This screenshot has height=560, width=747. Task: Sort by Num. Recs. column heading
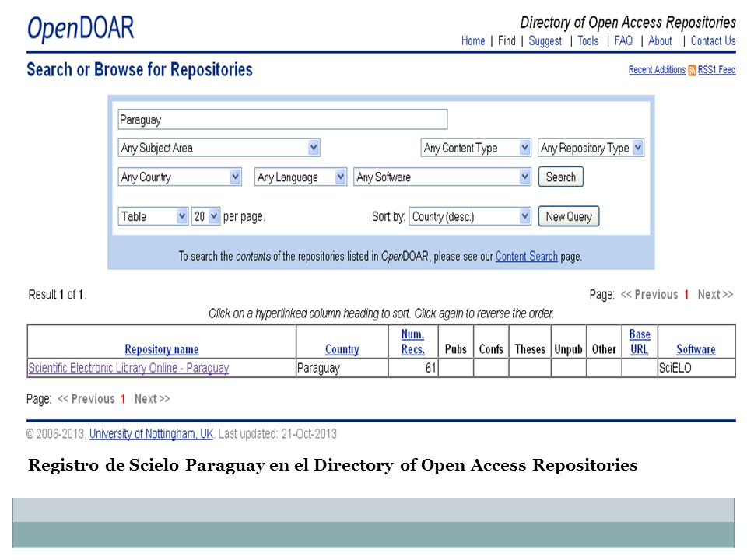[412, 341]
